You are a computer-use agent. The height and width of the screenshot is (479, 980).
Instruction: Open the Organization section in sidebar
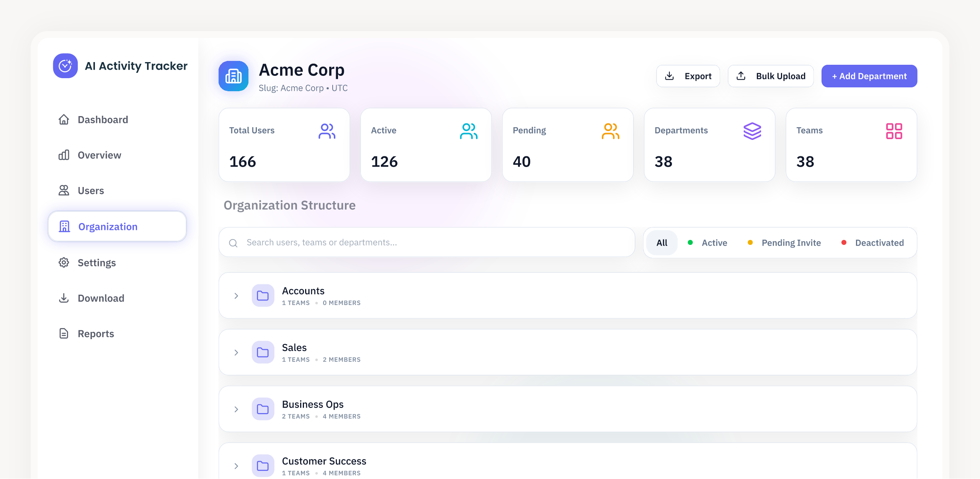[x=108, y=226]
